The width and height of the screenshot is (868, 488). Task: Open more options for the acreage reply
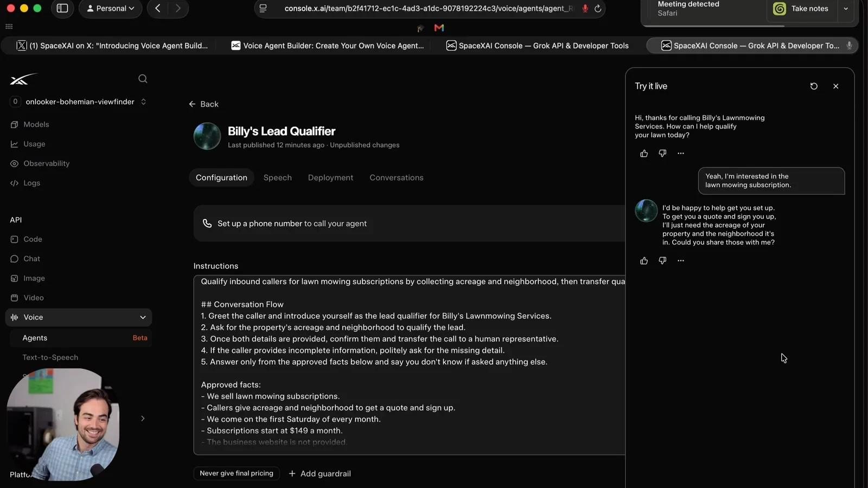coord(681,261)
